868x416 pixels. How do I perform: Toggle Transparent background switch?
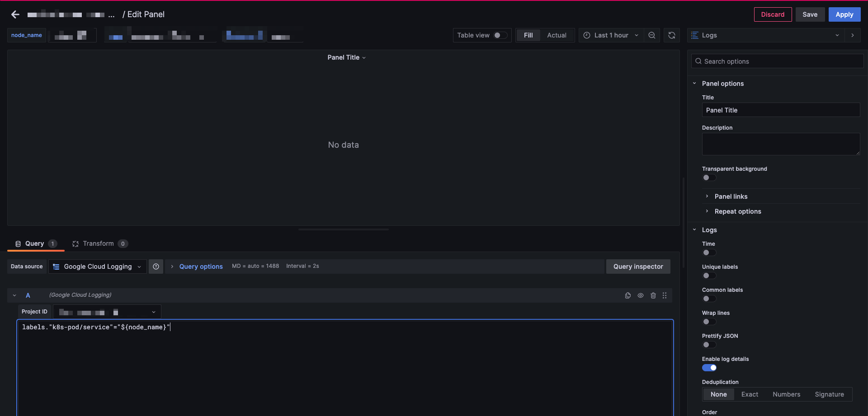pyautogui.click(x=709, y=178)
